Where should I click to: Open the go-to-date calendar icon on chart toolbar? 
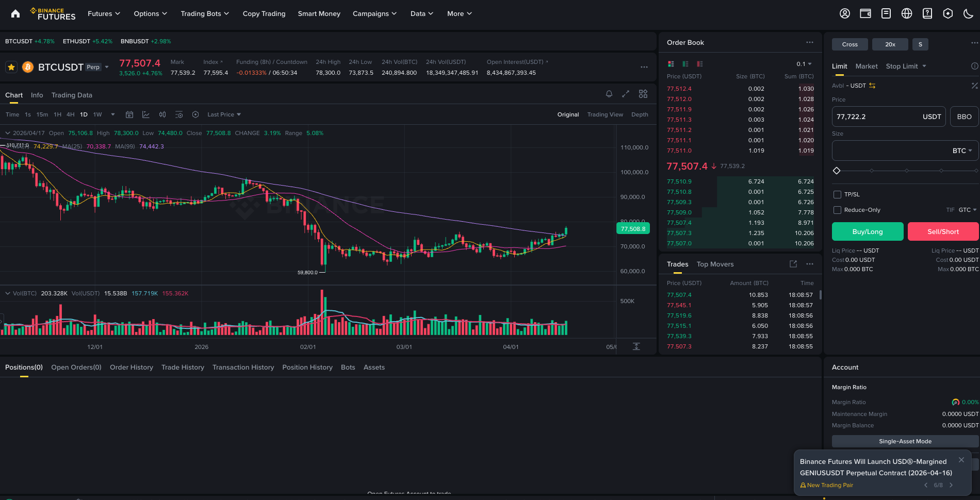click(x=129, y=114)
